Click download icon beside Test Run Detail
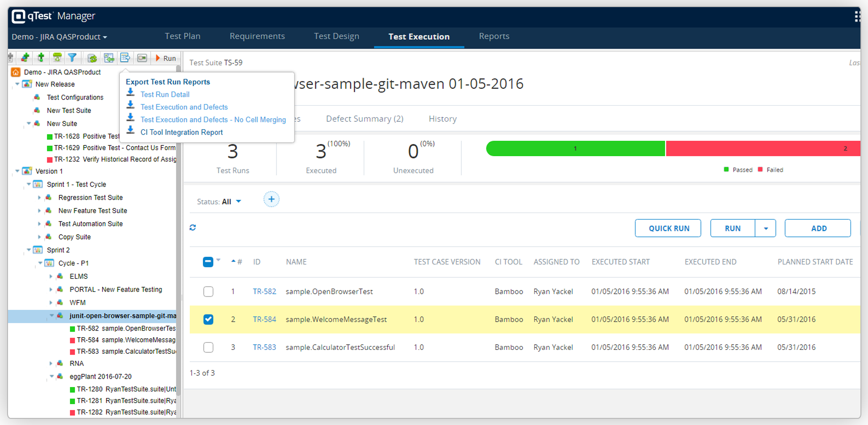 tap(131, 93)
